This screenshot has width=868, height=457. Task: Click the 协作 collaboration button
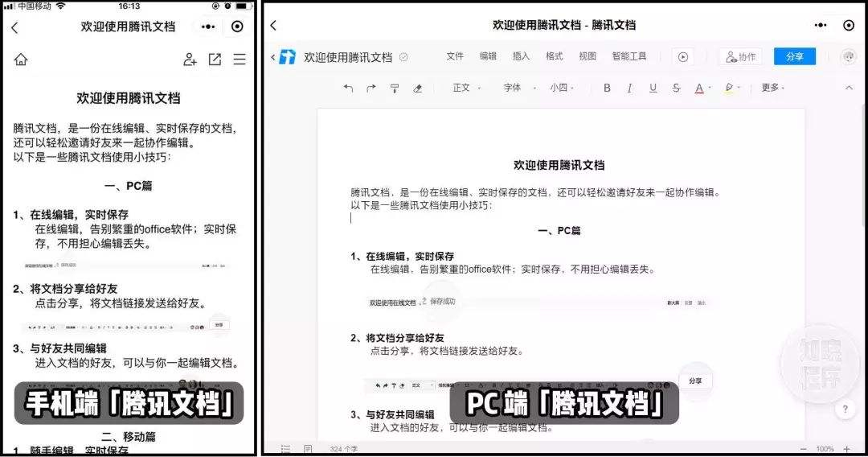tap(740, 57)
